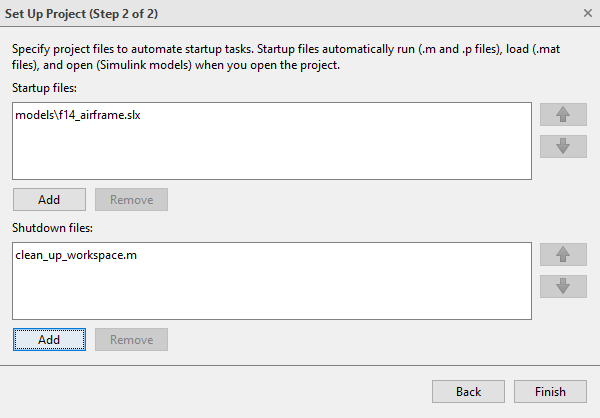Click blank footer area left of Back button

[200, 391]
